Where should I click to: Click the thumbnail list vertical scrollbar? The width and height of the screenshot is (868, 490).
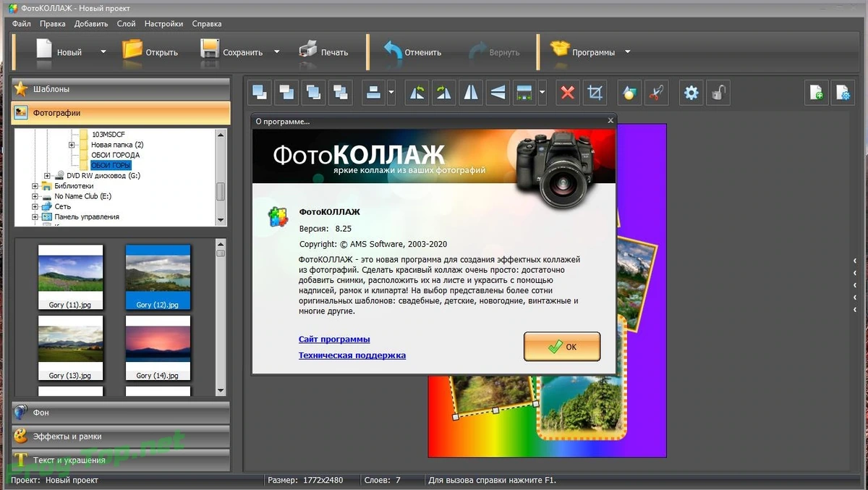point(221,317)
